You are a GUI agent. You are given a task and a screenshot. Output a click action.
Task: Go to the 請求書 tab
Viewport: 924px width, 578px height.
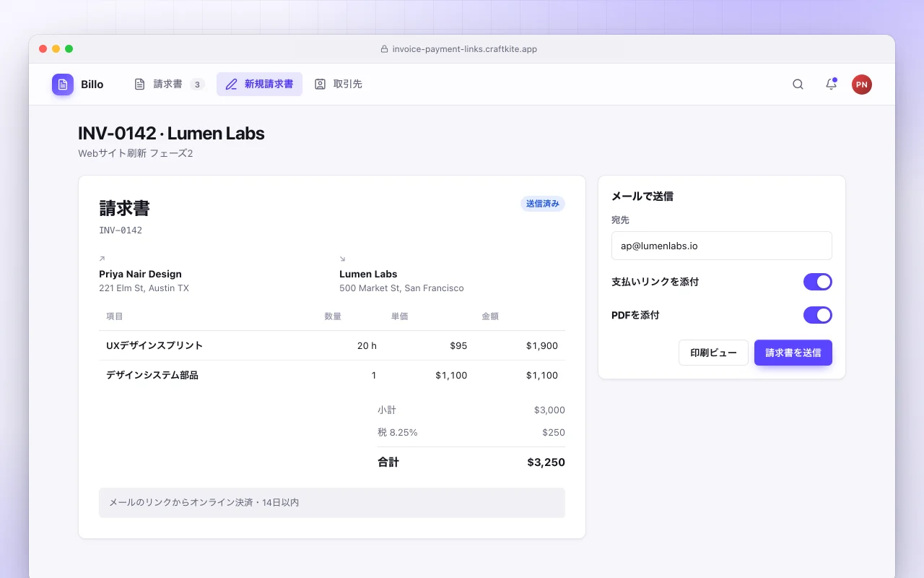click(x=170, y=85)
